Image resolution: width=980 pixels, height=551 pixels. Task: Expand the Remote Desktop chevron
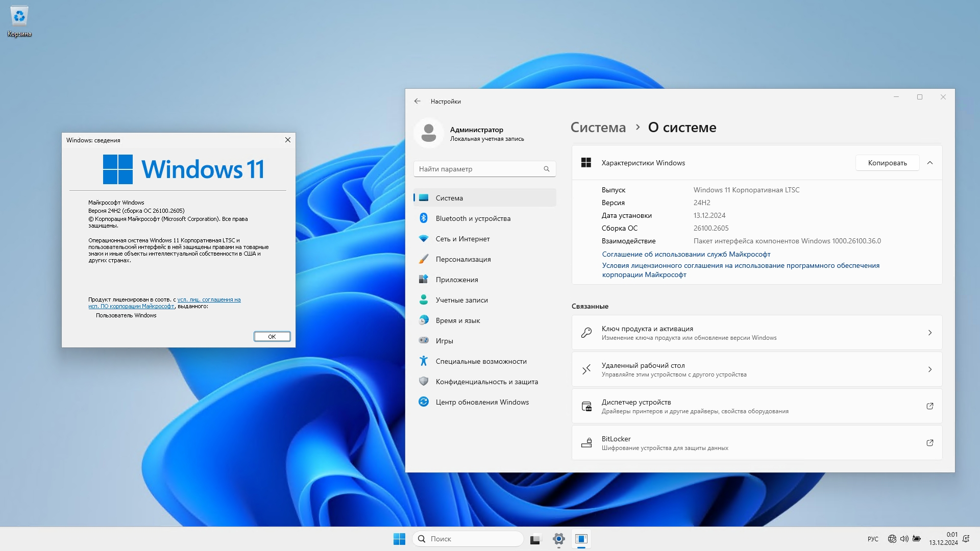[x=930, y=369]
